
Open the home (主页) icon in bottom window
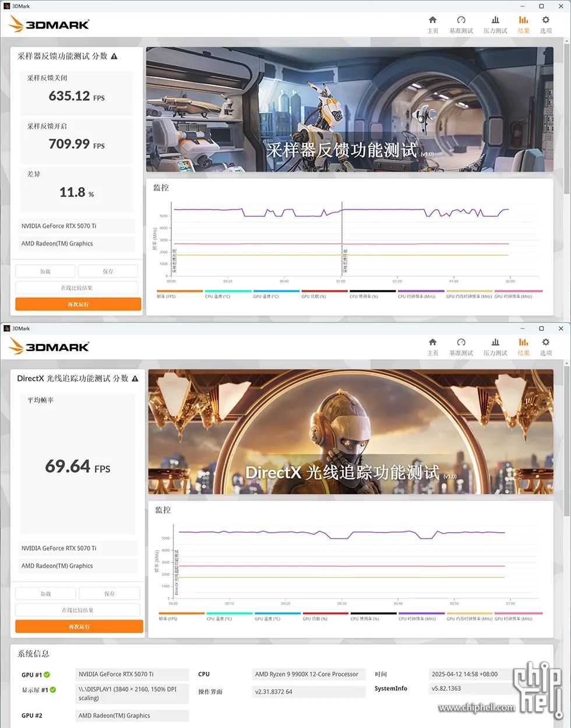[x=432, y=342]
